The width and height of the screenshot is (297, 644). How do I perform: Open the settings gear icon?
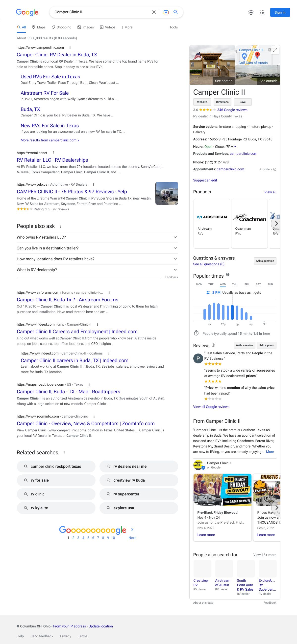[251, 13]
